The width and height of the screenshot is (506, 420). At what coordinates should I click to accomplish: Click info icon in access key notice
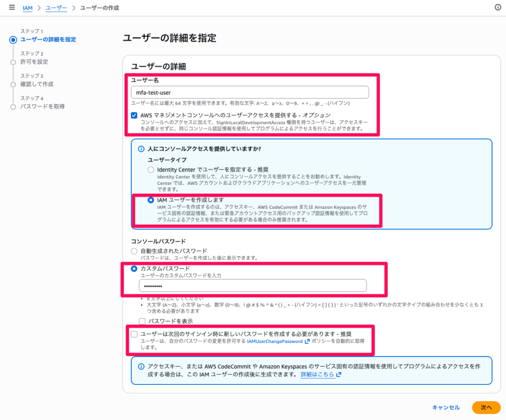141,367
